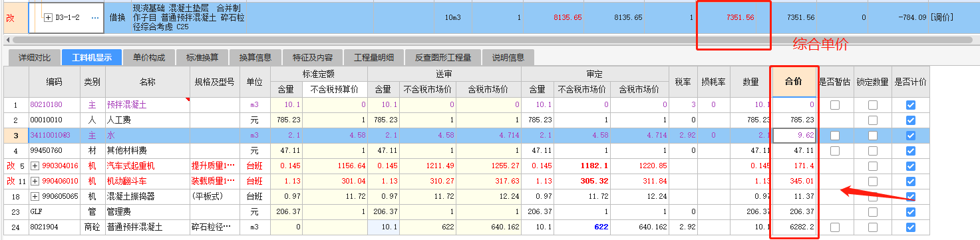Click the 碎石粒径 specification cell
980x240 pixels.
click(x=215, y=227)
